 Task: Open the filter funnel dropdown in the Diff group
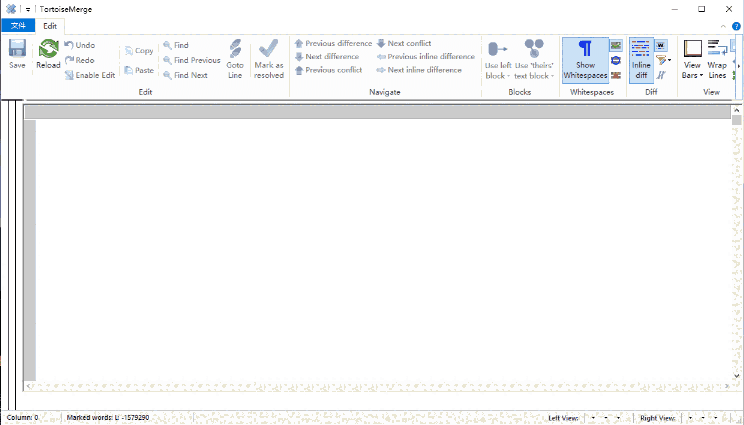click(669, 60)
